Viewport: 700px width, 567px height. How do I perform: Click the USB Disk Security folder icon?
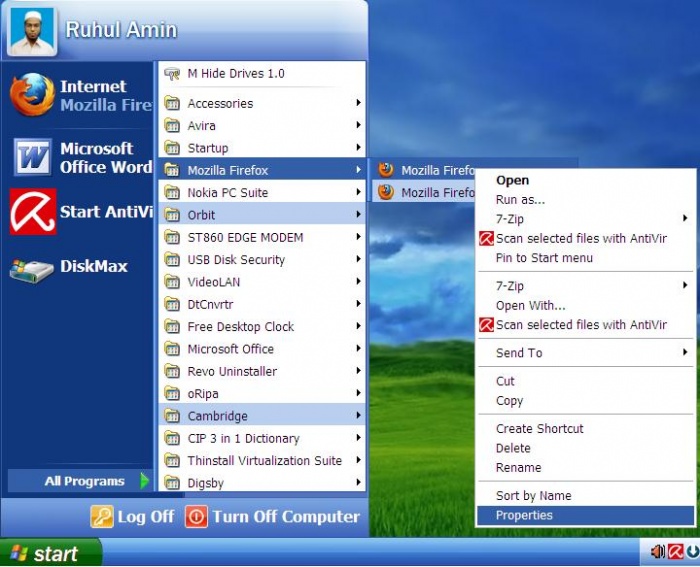(172, 259)
